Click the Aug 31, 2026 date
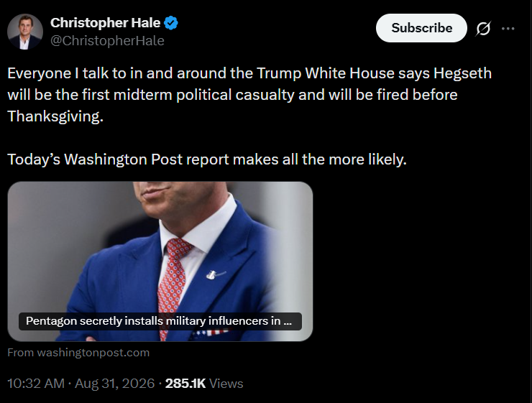The height and width of the screenshot is (403, 532). (x=115, y=384)
